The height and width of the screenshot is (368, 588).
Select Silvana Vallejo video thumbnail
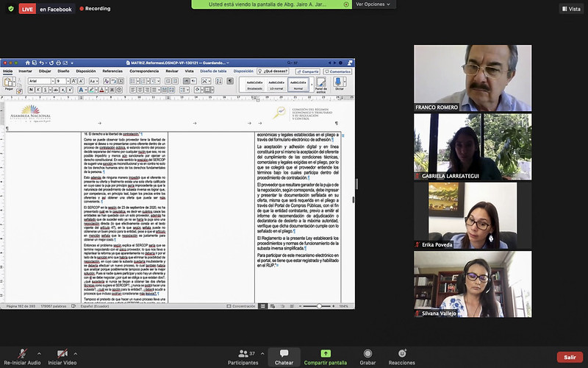(x=473, y=284)
